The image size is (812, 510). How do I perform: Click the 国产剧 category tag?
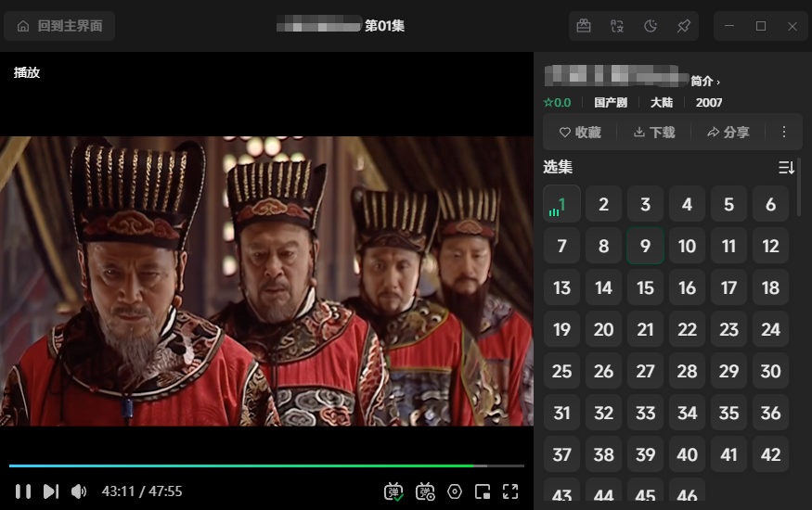coord(611,102)
